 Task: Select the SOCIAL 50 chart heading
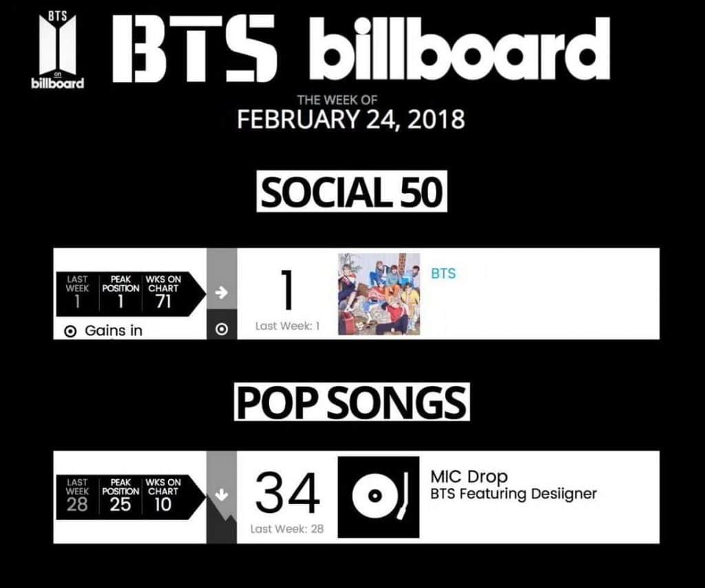tap(352, 192)
